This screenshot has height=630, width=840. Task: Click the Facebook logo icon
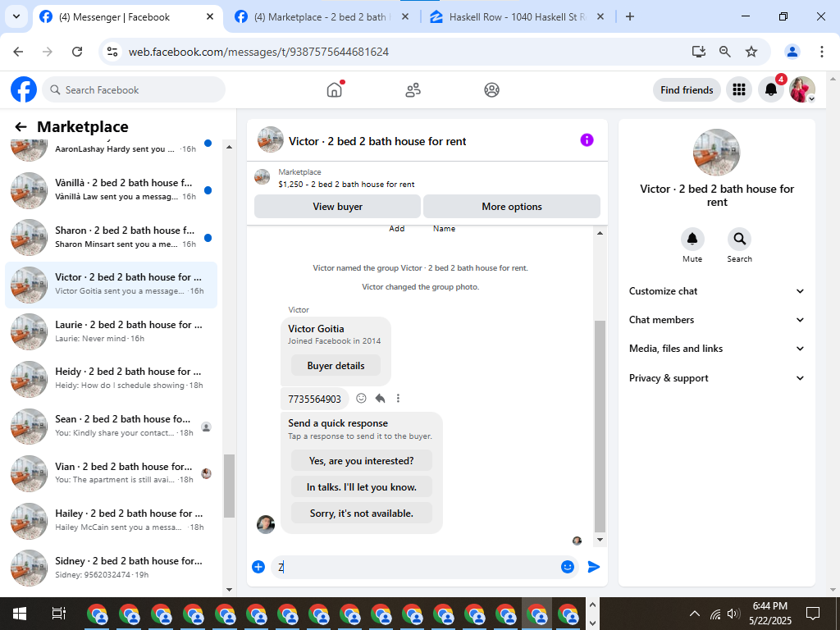pyautogui.click(x=24, y=89)
